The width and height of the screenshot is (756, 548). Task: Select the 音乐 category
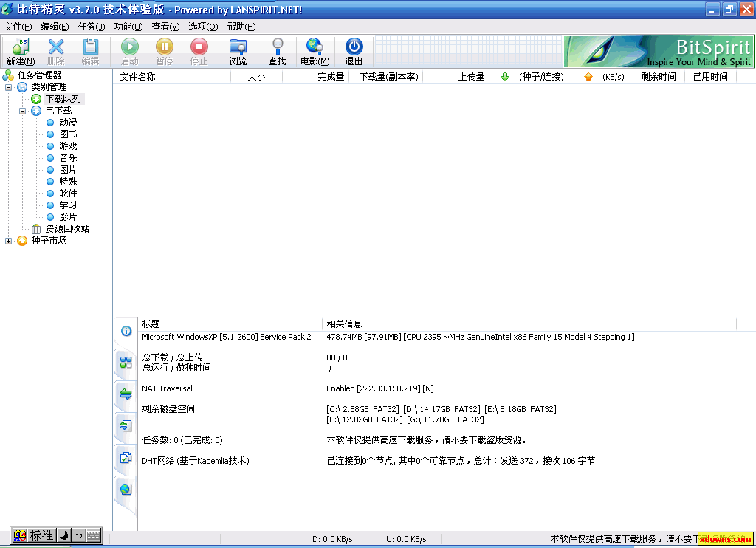tap(68, 158)
